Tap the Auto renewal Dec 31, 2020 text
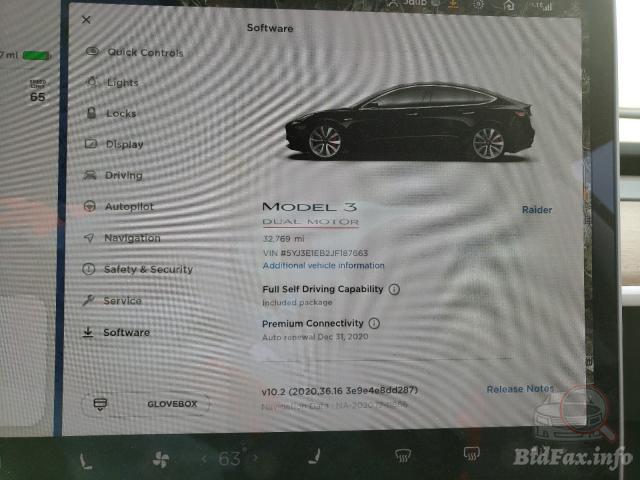Viewport: 640px width, 480px height. [315, 337]
